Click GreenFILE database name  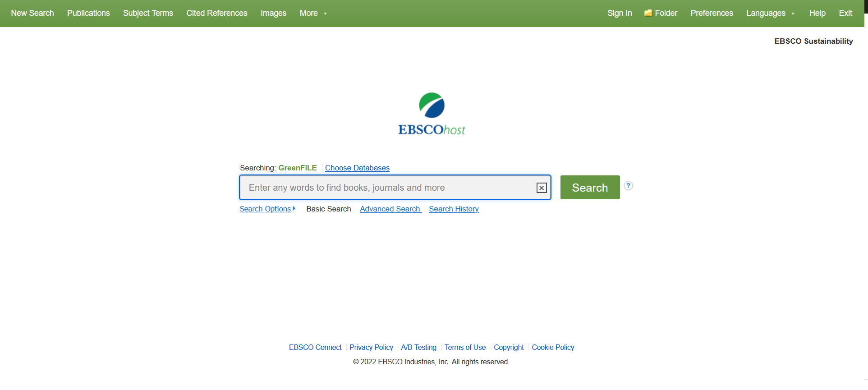coord(298,168)
